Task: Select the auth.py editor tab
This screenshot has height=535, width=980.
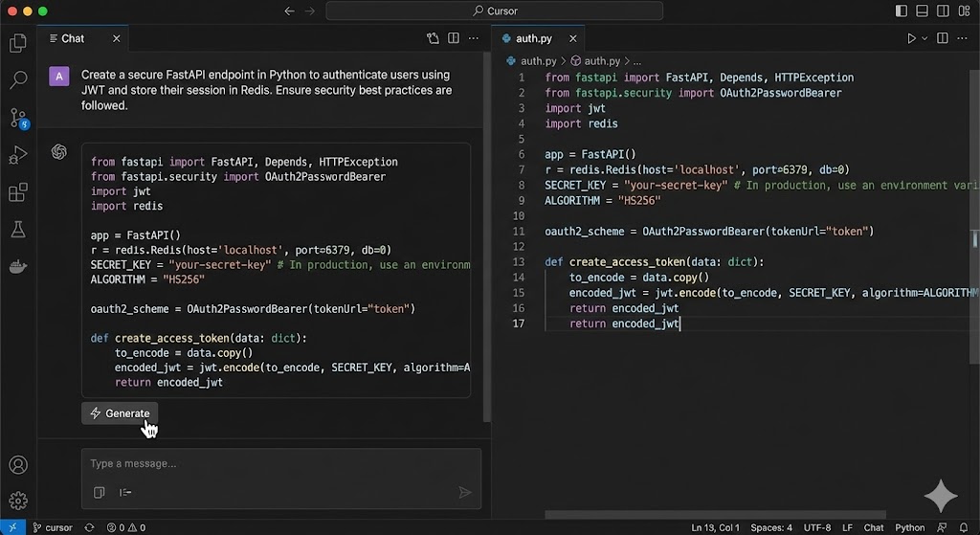Action: coord(533,38)
